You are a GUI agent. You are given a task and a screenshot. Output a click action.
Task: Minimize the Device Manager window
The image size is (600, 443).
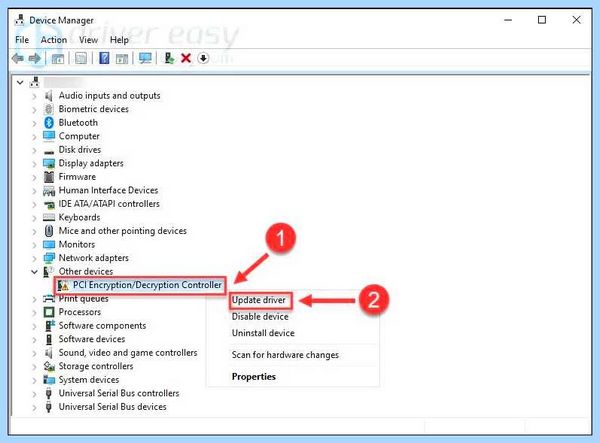508,20
